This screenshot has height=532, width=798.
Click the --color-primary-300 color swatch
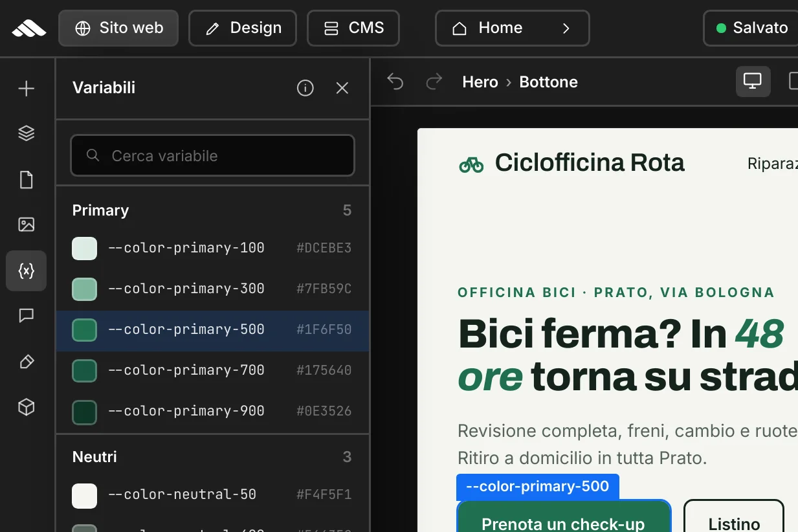[85, 289]
